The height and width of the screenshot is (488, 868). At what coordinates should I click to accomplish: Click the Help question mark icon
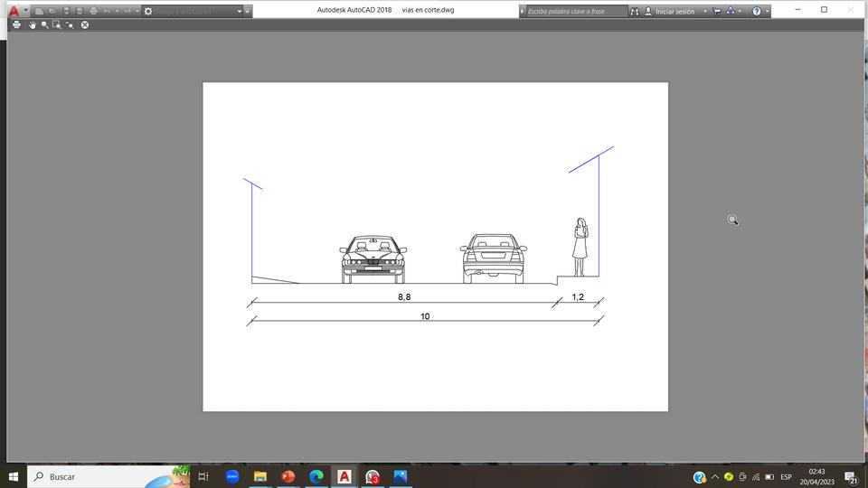pyautogui.click(x=757, y=11)
